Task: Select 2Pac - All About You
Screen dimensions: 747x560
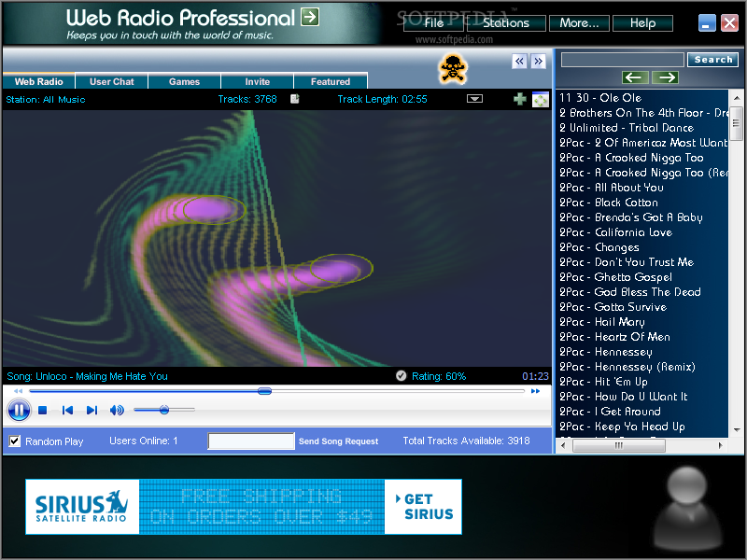Action: (612, 188)
